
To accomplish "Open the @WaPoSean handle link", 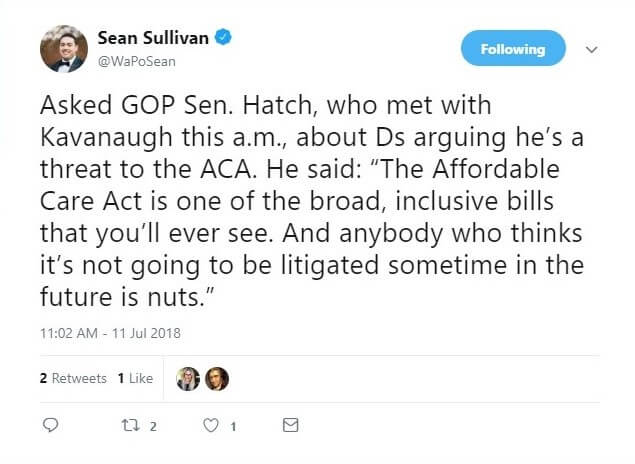I will pyautogui.click(x=137, y=62).
